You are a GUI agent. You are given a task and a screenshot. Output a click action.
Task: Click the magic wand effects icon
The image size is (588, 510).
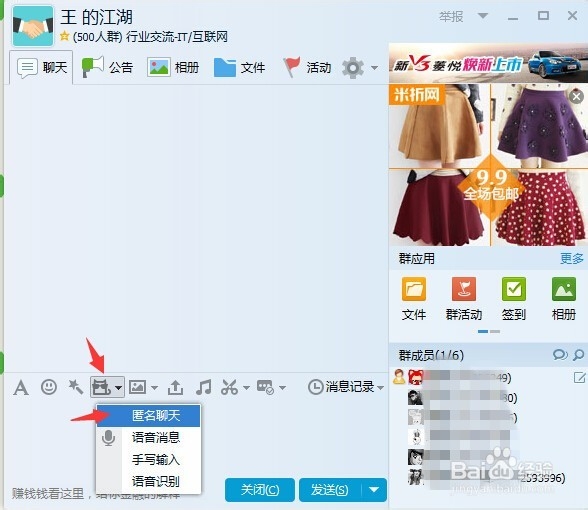click(x=75, y=387)
